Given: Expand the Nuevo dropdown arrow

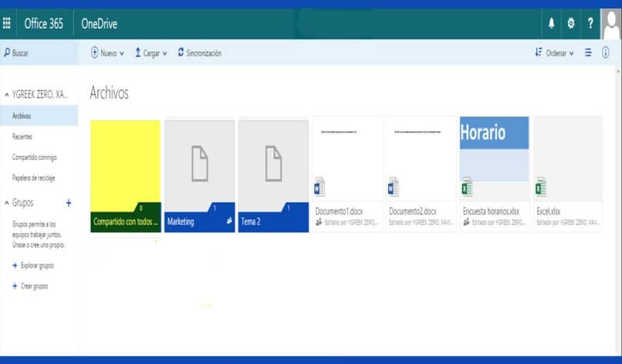Looking at the screenshot, I should coord(122,53).
